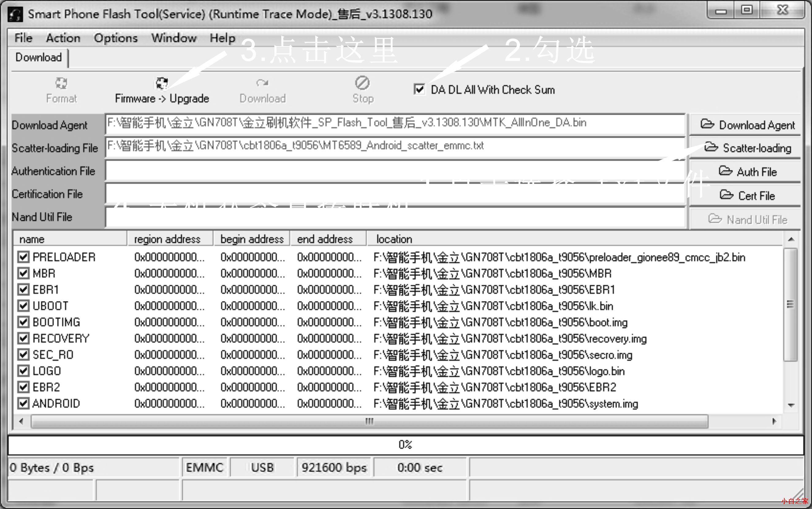812x509 pixels.
Task: Open the File menu
Action: coord(23,38)
